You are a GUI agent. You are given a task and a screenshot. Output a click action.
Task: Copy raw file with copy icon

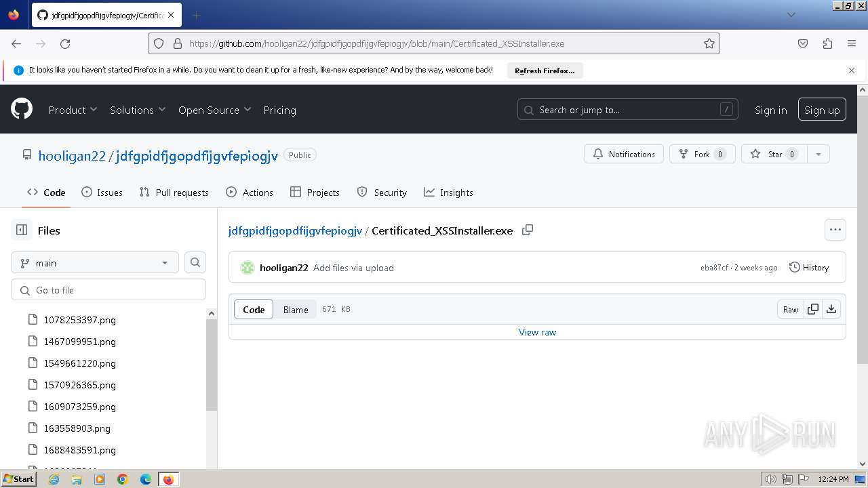pos(812,309)
